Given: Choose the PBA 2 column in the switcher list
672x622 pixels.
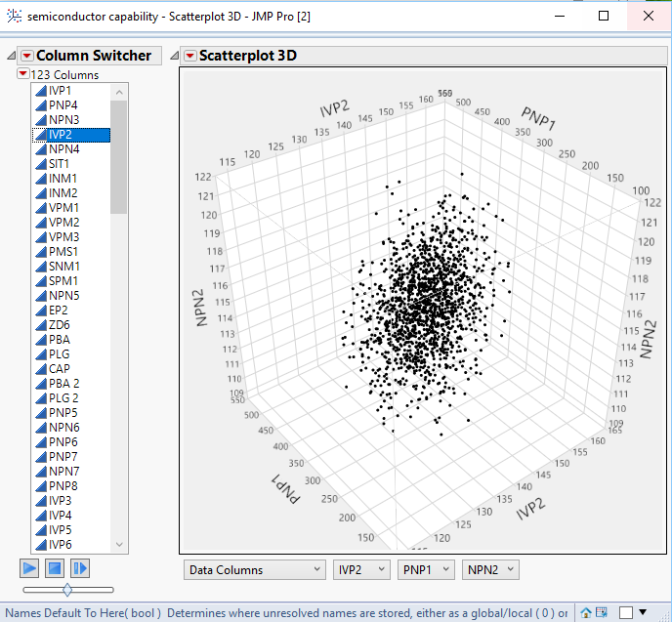Looking at the screenshot, I should tap(63, 384).
